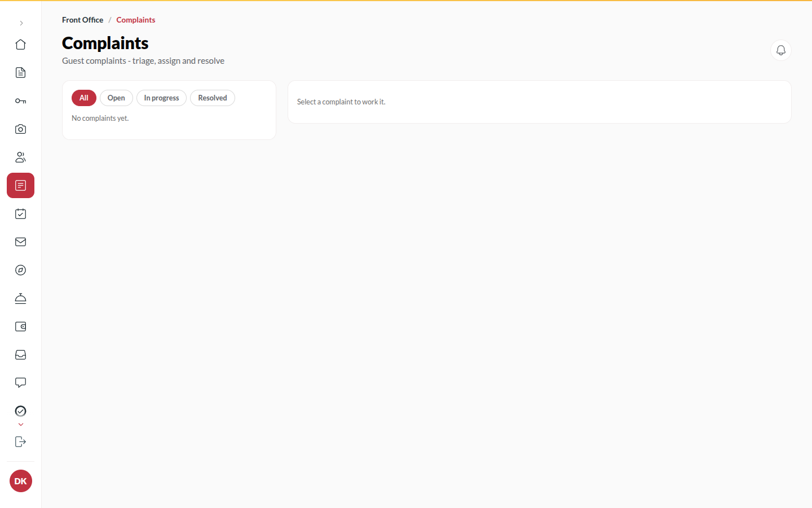
Task: Go to Front Office breadcrumb
Action: click(x=83, y=20)
